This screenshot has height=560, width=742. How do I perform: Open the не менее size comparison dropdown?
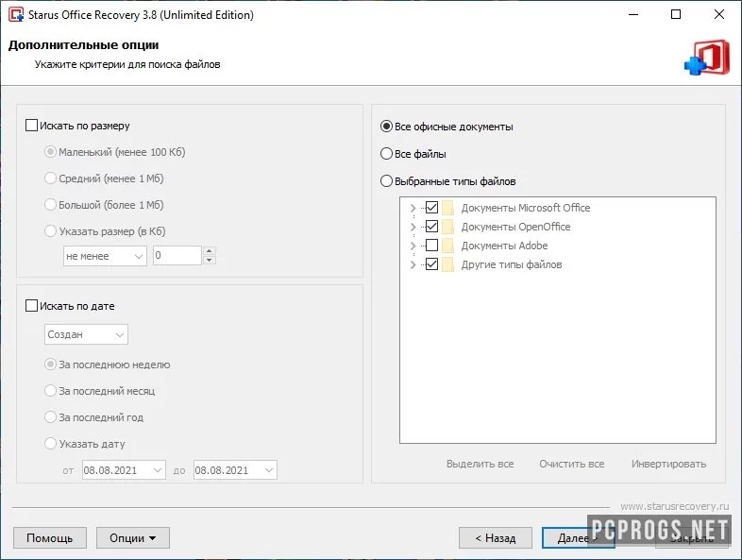coord(105,256)
